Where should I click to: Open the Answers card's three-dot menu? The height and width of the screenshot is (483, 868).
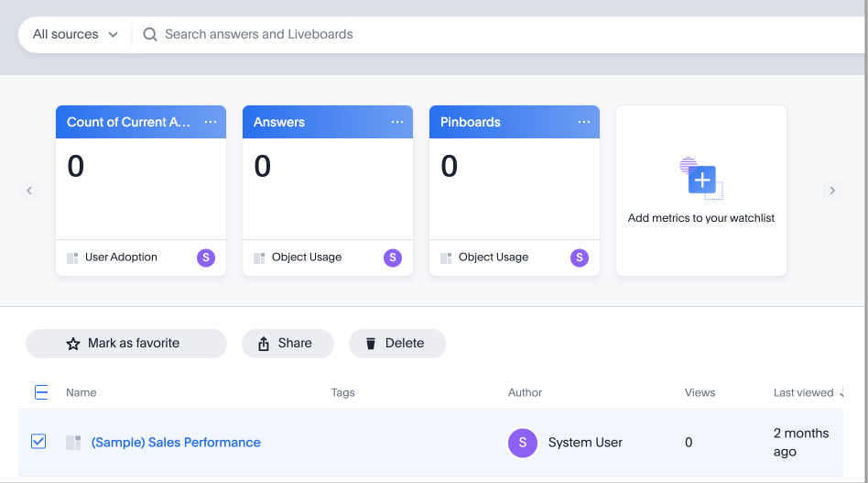(x=397, y=122)
